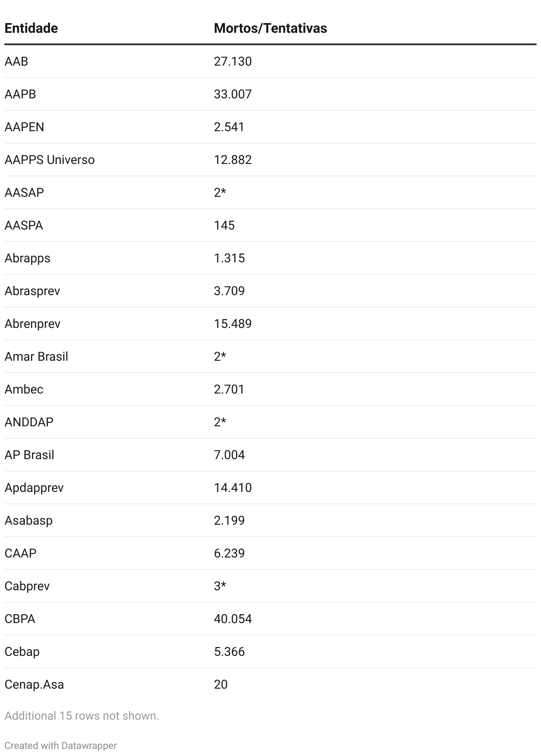Click the 'Additional 15 rows not shown' note
541x756 pixels.
[x=82, y=716]
